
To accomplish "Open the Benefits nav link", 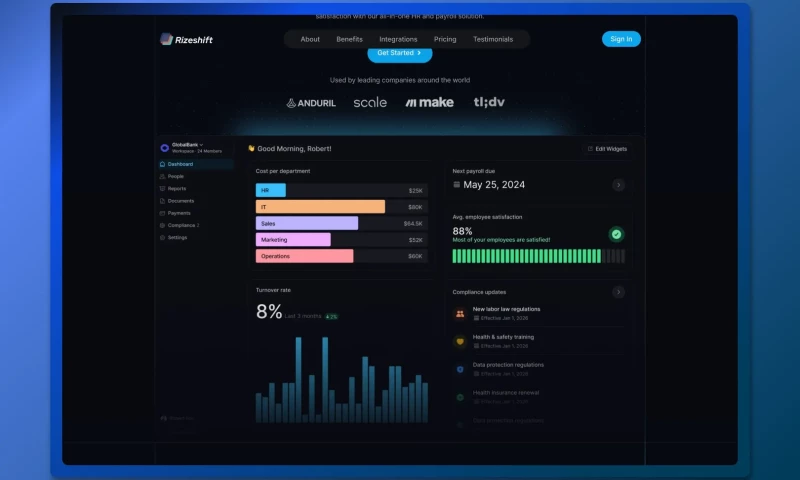I will coord(350,39).
